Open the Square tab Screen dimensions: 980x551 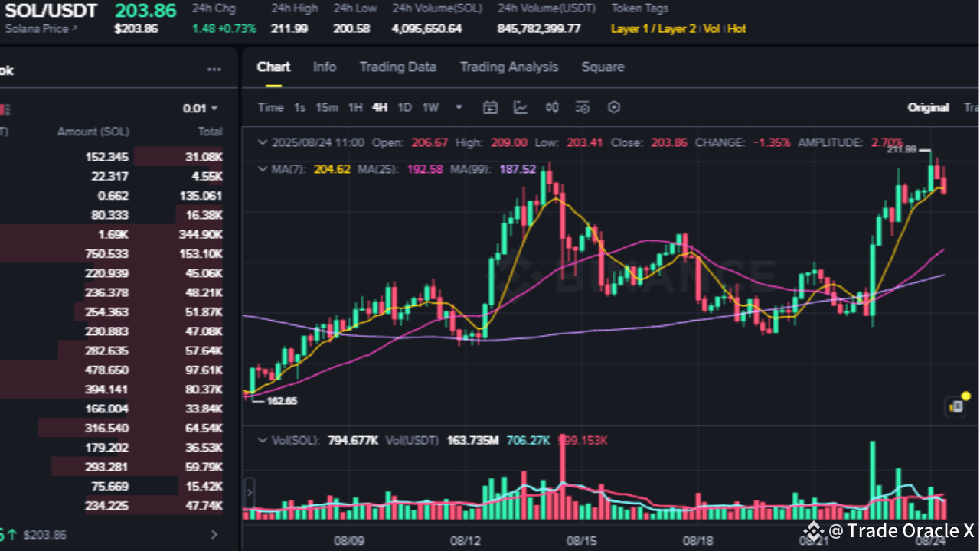pyautogui.click(x=603, y=67)
